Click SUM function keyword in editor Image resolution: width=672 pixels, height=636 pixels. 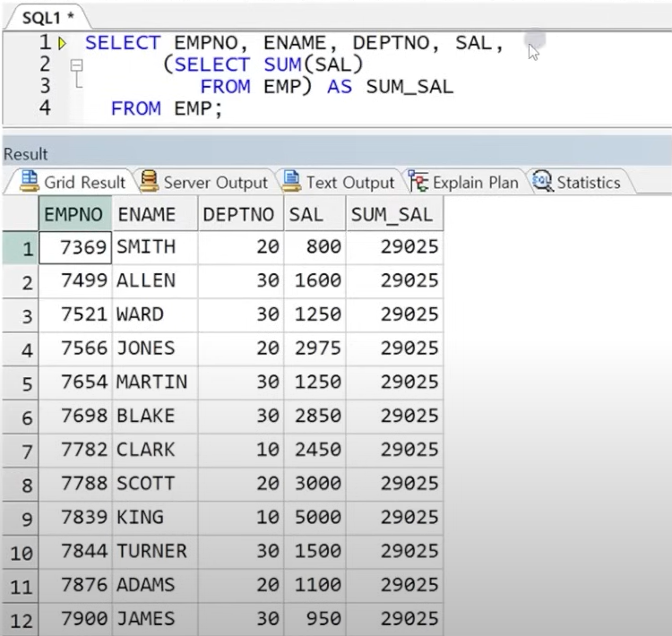click(283, 64)
